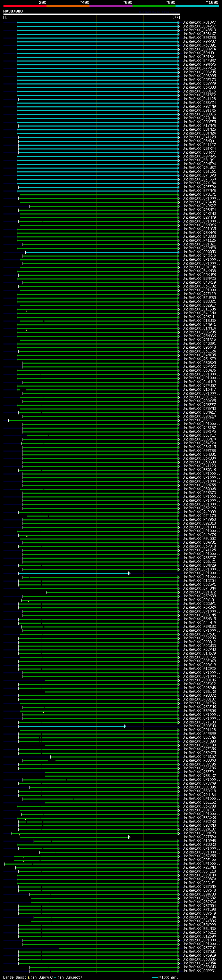Select hit label UniRef100_P41129
The width and height of the screenshot is (222, 980).
199,137
